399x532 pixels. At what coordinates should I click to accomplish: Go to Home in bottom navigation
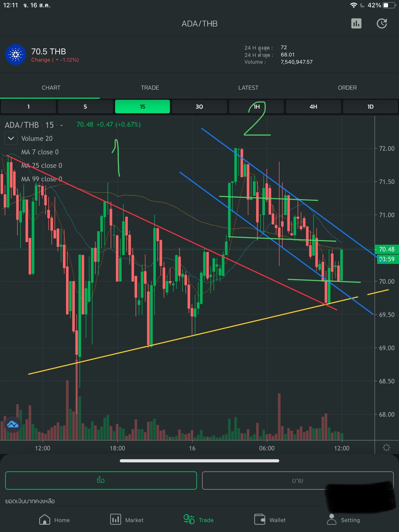pyautogui.click(x=54, y=520)
